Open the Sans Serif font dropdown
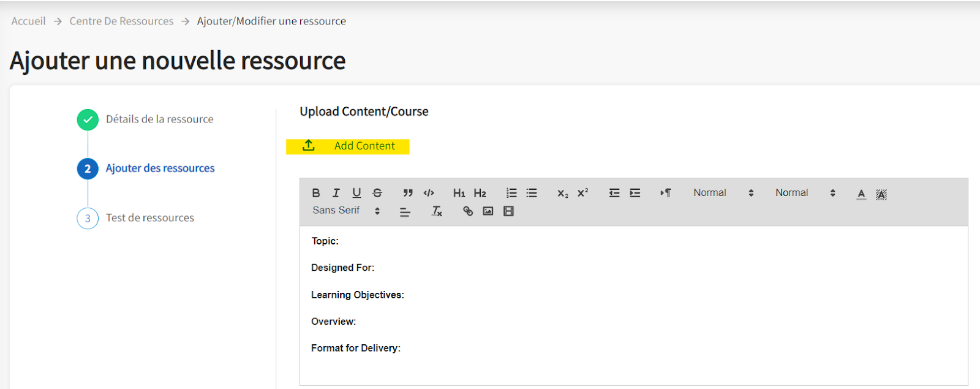The image size is (980, 389). (346, 211)
